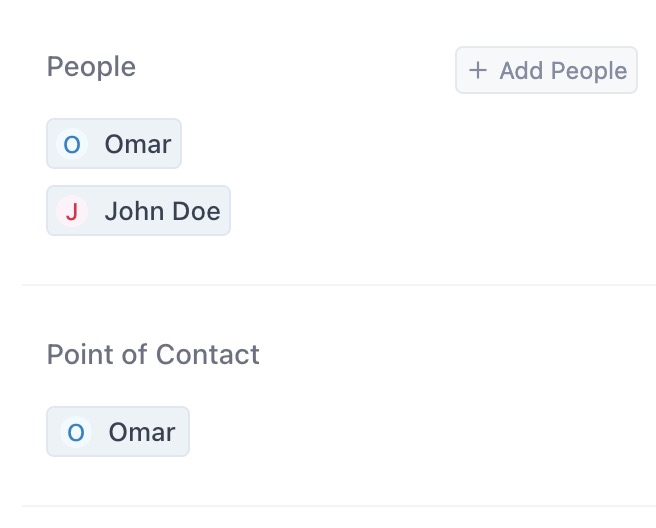Click the Point of Contact heading
The width and height of the screenshot is (656, 528).
[153, 355]
